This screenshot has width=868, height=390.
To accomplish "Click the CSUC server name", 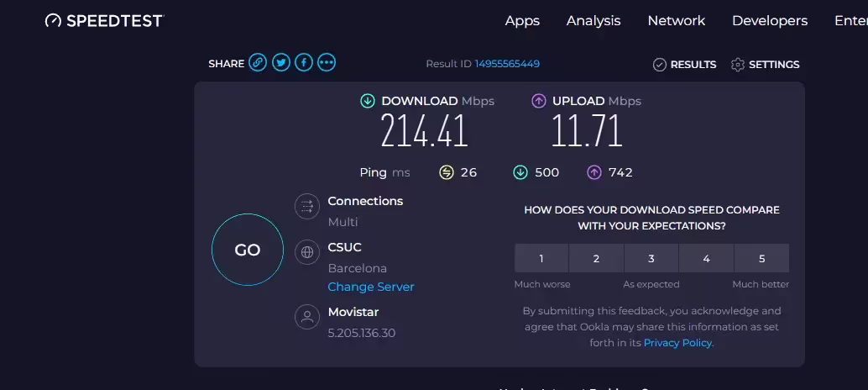I will 344,247.
